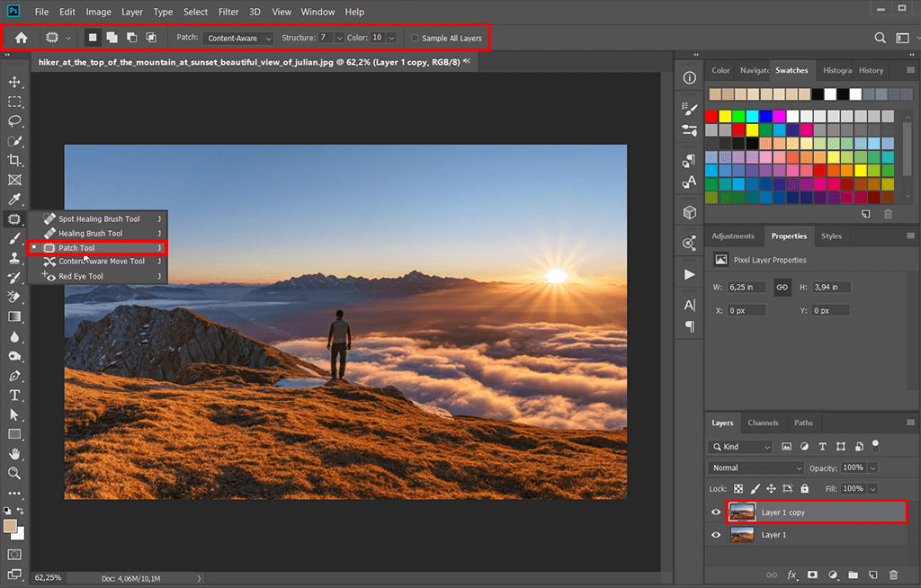Switch to the Channels tab
This screenshot has height=588, width=921.
763,423
